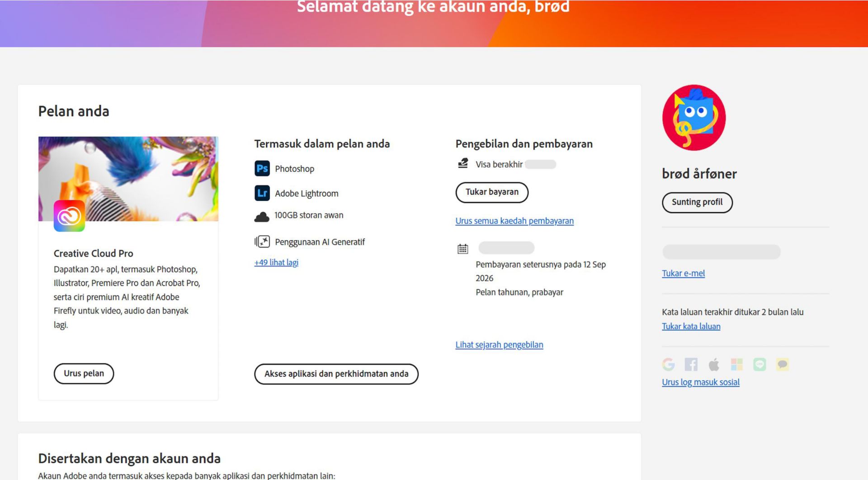
Task: Click the Tukar bayaran button
Action: [492, 192]
